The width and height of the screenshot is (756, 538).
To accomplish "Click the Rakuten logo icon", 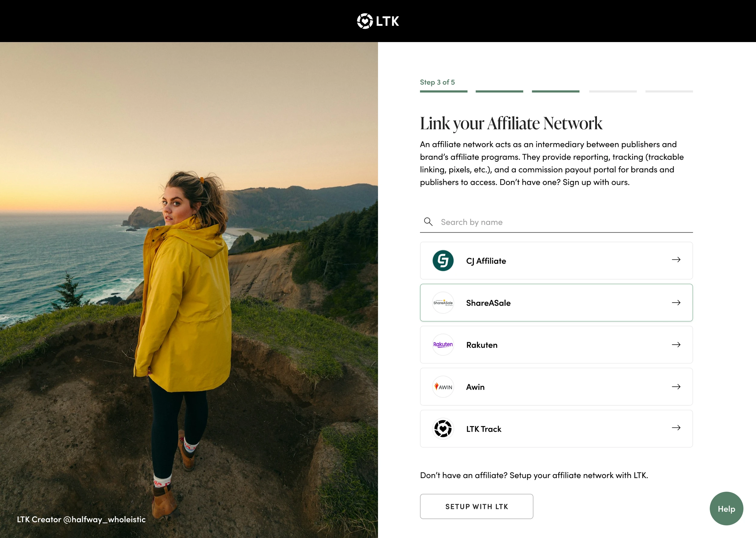I will (443, 345).
